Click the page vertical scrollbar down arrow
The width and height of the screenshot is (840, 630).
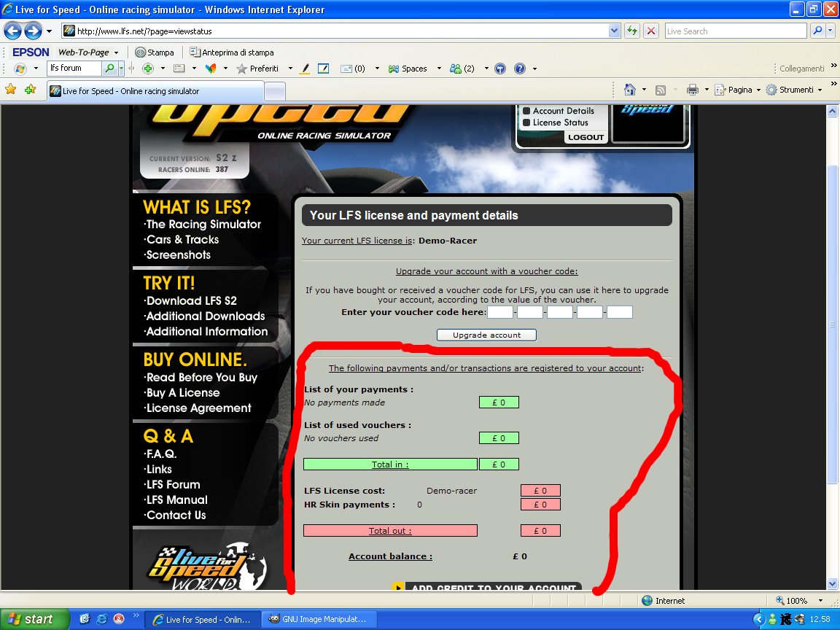(x=832, y=584)
